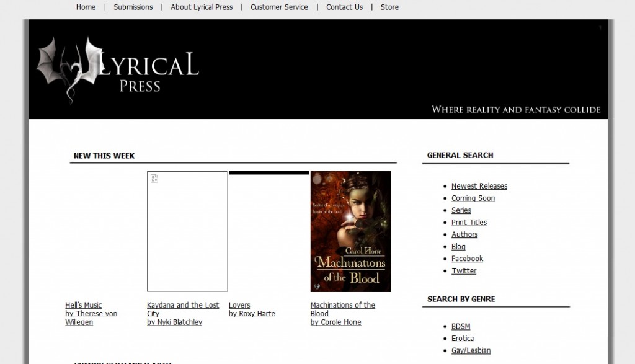Click the SEARCH BY GENRE heading
Image resolution: width=635 pixels, height=364 pixels.
[461, 300]
